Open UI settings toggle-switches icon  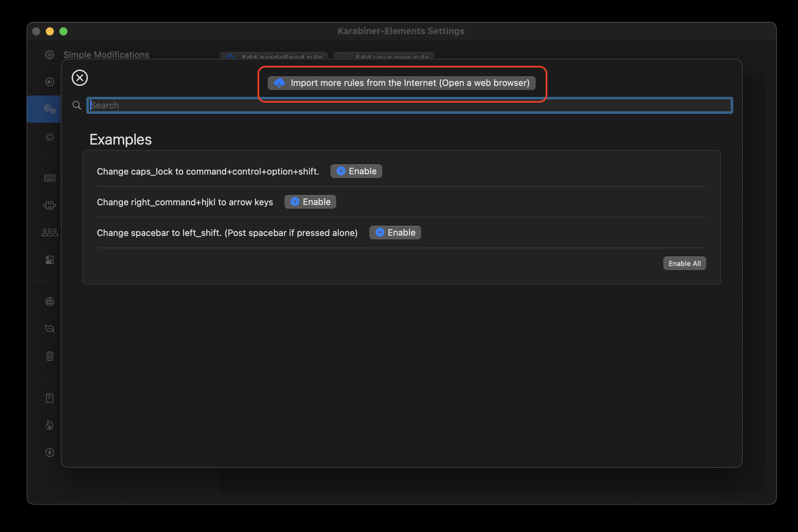[50, 260]
